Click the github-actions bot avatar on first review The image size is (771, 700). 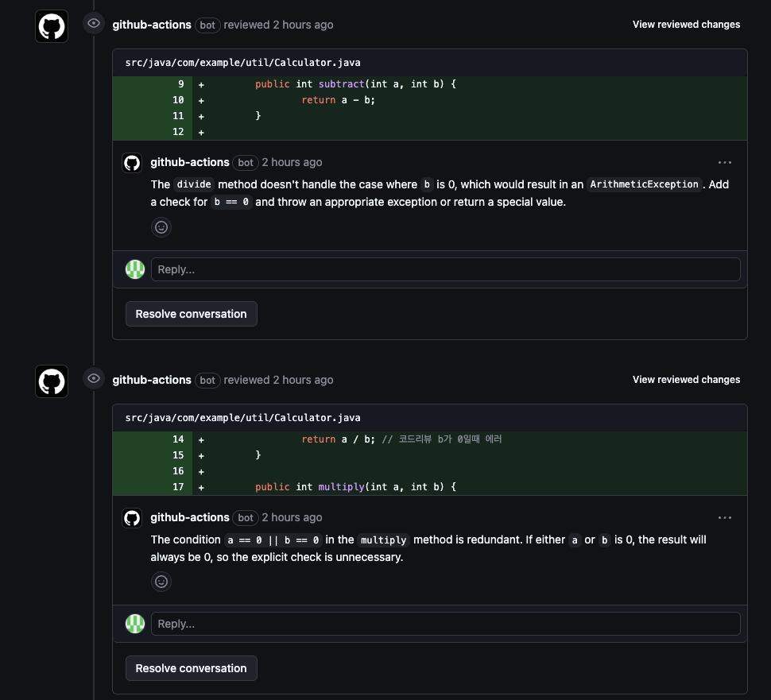(51, 24)
